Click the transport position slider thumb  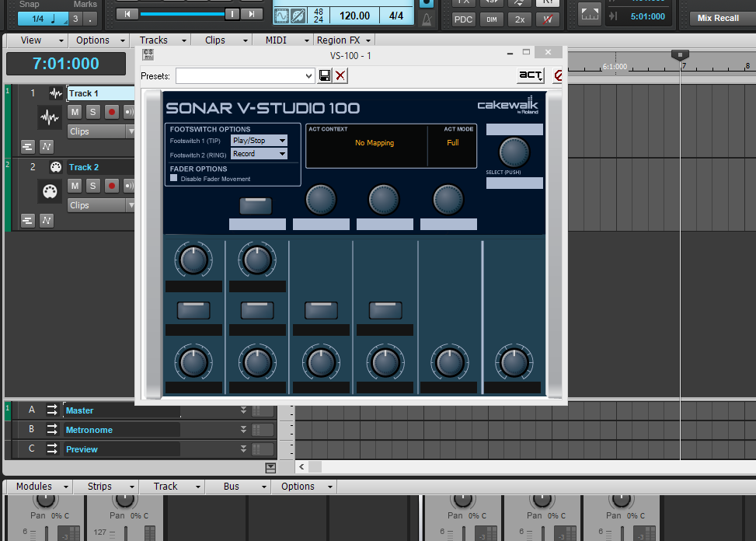coord(232,15)
